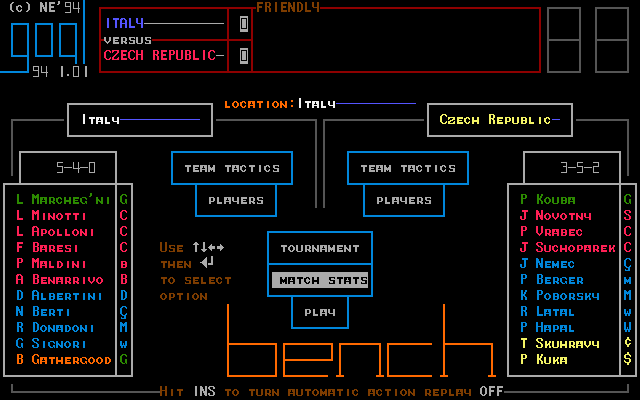Viewport: 640px width, 400px height.
Task: Open Czech Republic's Team Tactics menu
Action: 408,168
